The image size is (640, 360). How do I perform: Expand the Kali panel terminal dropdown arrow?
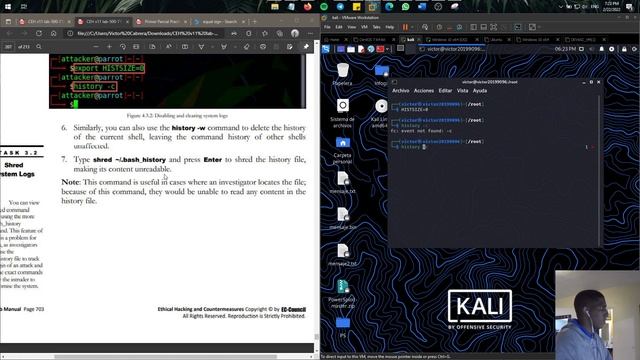click(x=387, y=49)
